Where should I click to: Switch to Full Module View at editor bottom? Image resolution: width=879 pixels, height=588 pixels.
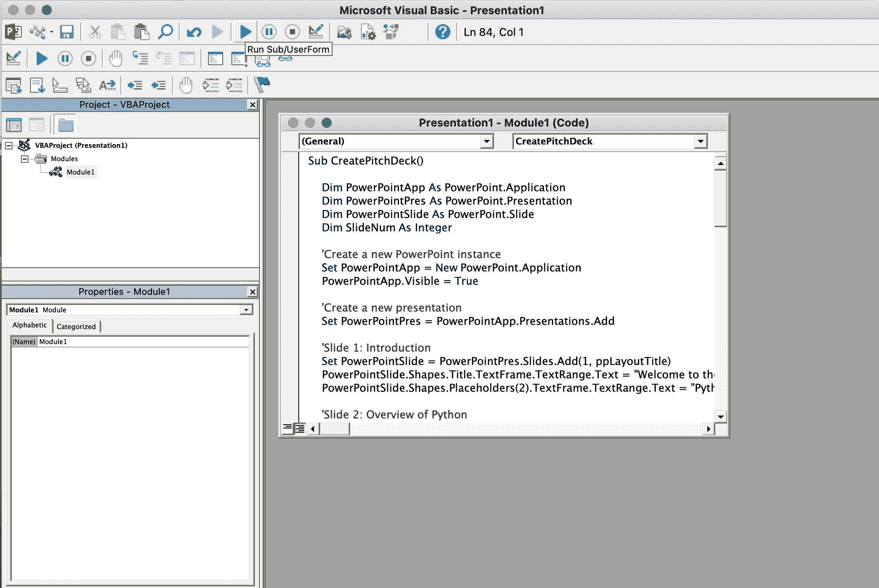pyautogui.click(x=300, y=428)
